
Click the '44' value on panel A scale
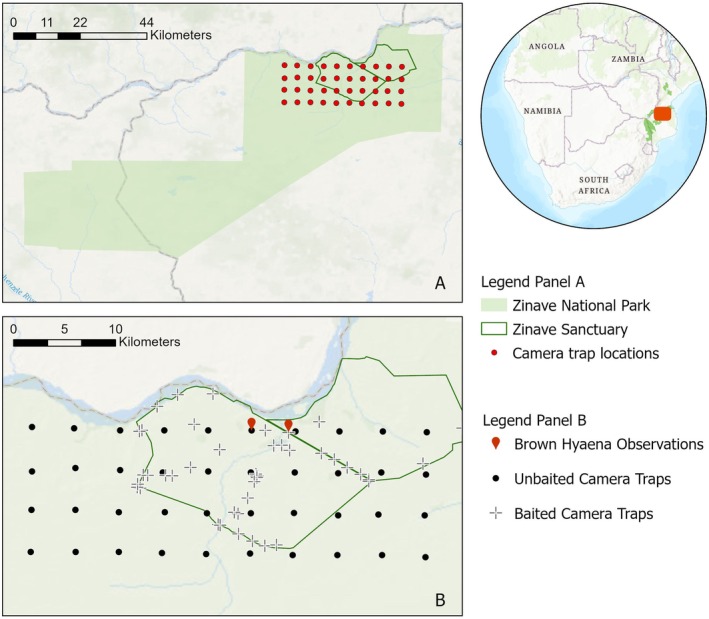coord(146,22)
